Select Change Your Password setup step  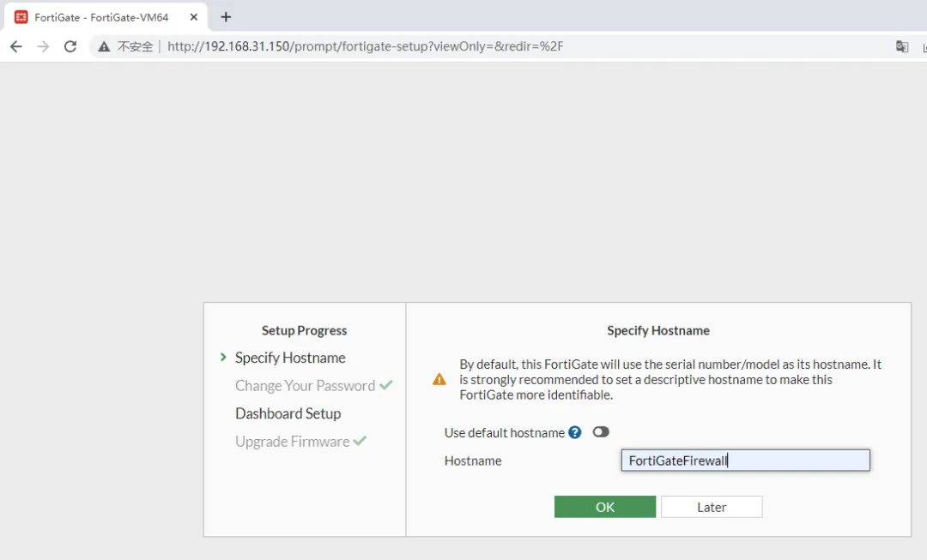[x=305, y=386]
